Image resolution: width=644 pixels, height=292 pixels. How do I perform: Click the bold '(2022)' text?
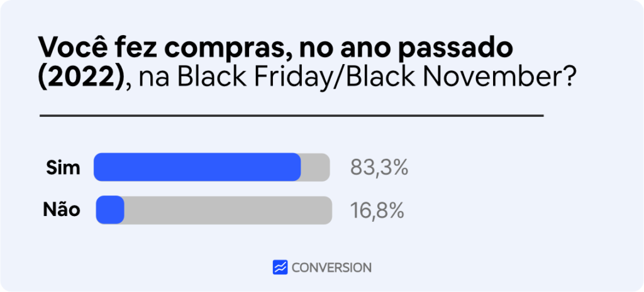(x=81, y=77)
